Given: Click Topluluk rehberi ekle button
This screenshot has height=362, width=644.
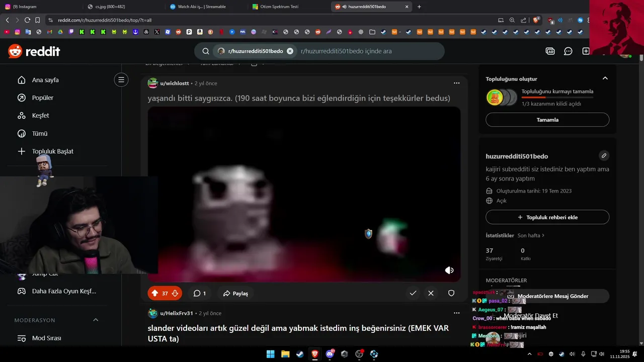Looking at the screenshot, I should click(547, 217).
